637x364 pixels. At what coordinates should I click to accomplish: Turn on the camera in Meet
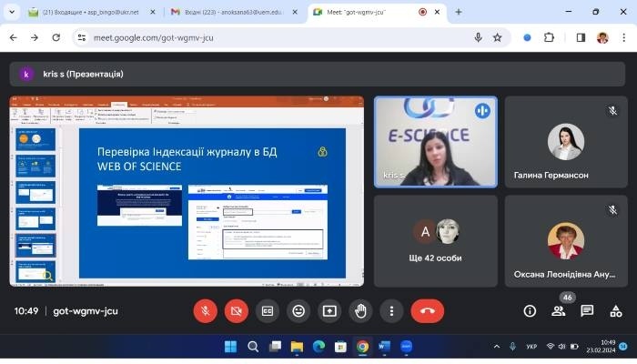tap(236, 310)
